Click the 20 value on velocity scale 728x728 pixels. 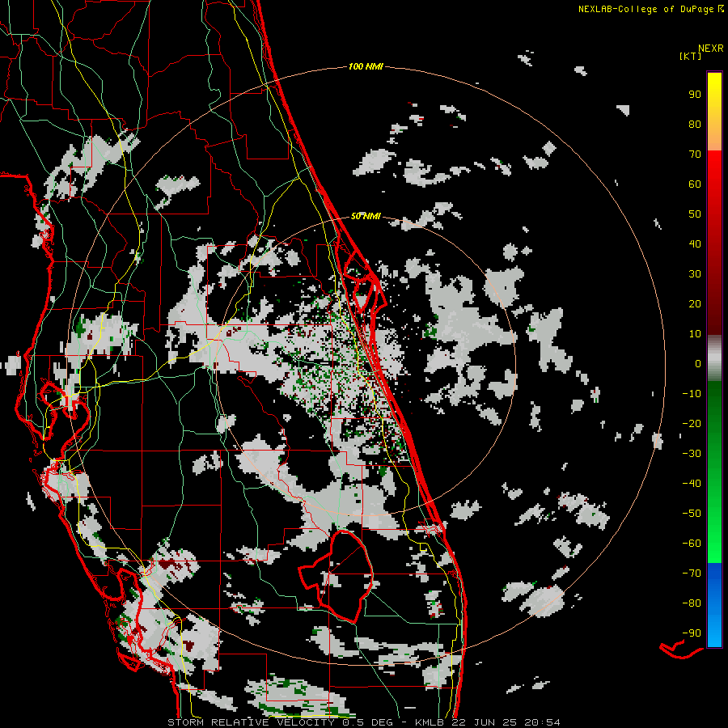point(695,303)
